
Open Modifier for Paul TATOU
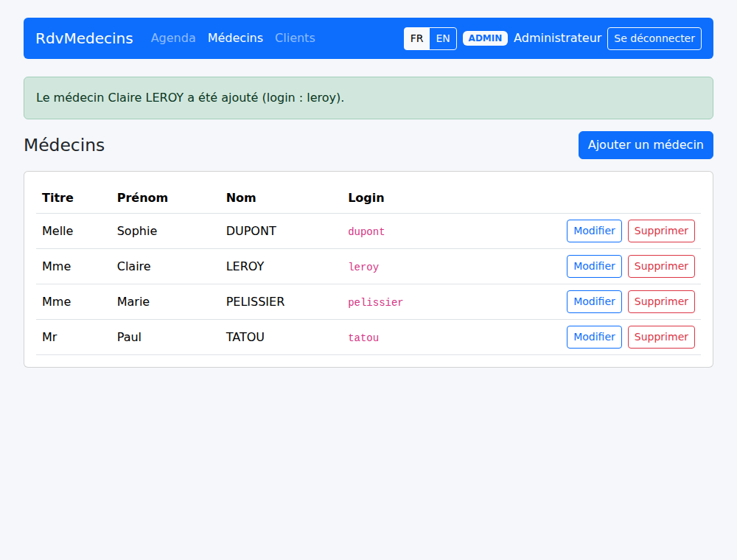pyautogui.click(x=594, y=337)
